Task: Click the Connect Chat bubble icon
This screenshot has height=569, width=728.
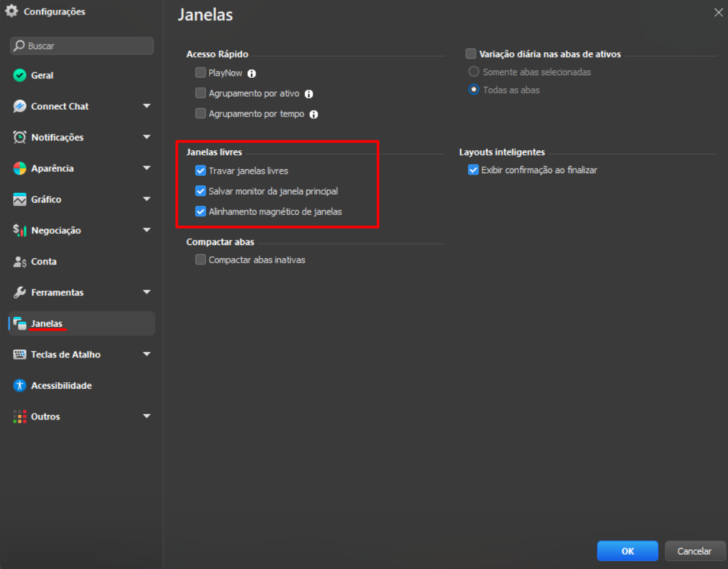Action: (x=20, y=106)
